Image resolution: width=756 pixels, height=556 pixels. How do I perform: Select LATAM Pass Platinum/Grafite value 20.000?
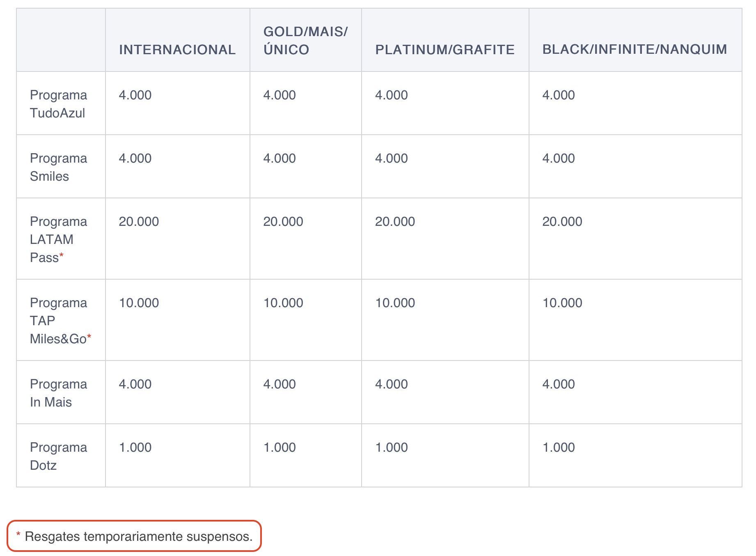pyautogui.click(x=395, y=222)
